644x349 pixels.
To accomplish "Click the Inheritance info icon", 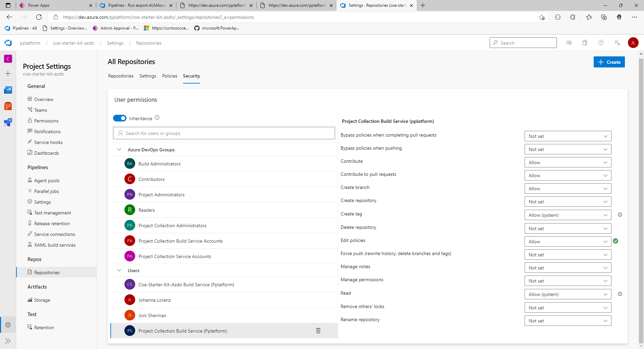I will click(x=157, y=117).
